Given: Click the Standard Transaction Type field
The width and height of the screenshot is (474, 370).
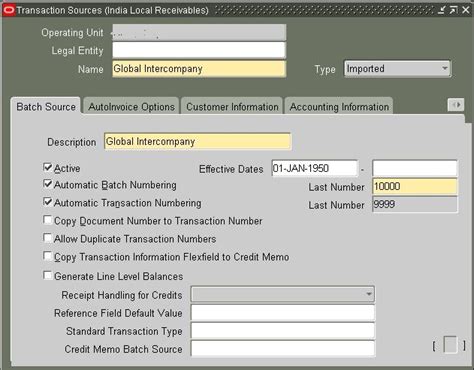Looking at the screenshot, I should click(283, 331).
